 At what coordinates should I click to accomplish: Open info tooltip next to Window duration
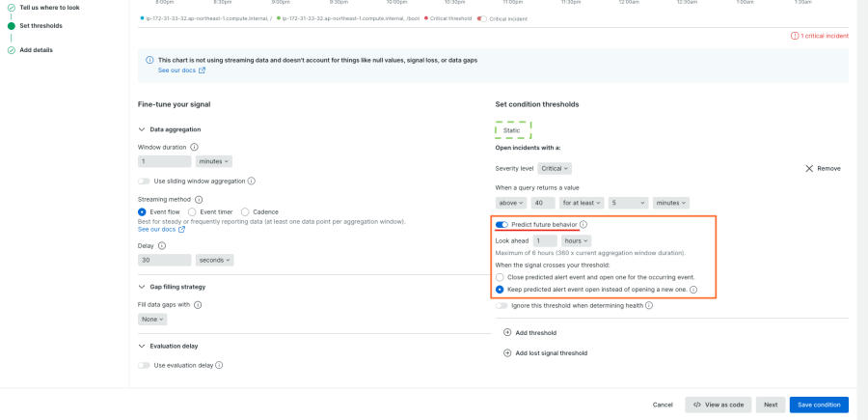click(x=194, y=148)
